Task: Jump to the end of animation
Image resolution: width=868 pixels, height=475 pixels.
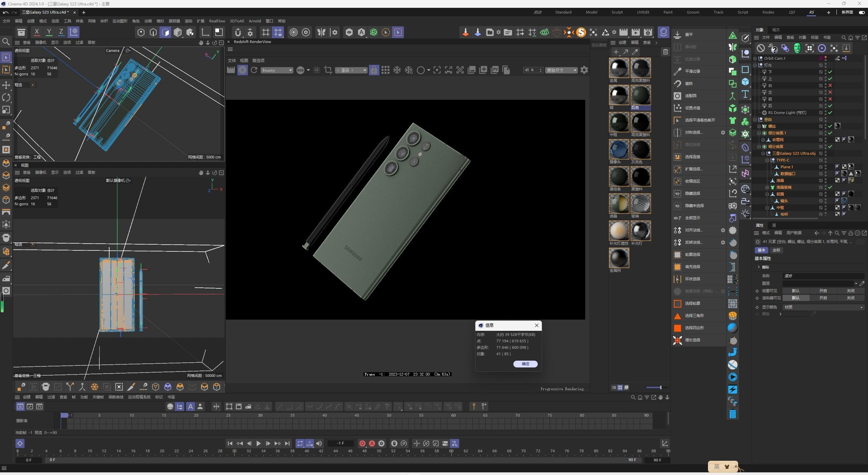Action: [x=287, y=443]
